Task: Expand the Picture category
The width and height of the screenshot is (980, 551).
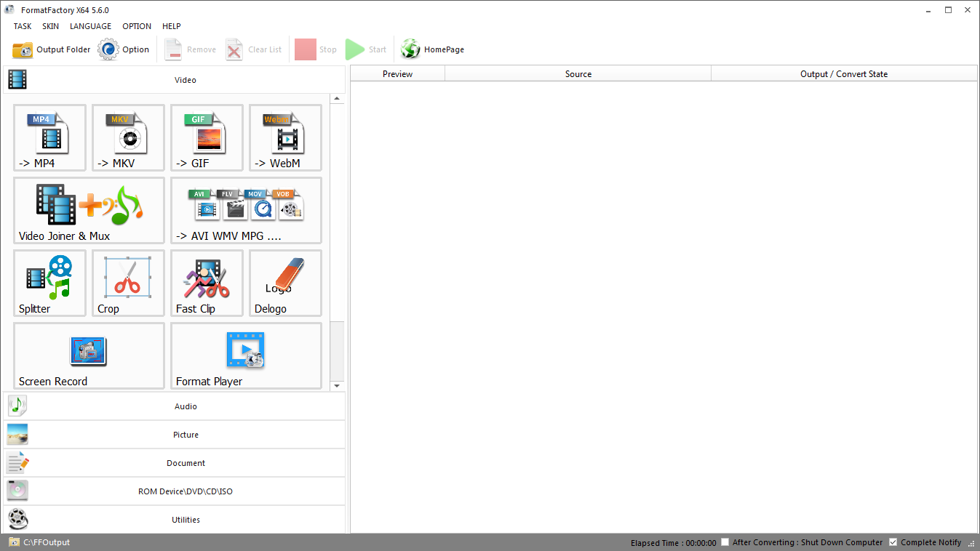Action: tap(175, 435)
